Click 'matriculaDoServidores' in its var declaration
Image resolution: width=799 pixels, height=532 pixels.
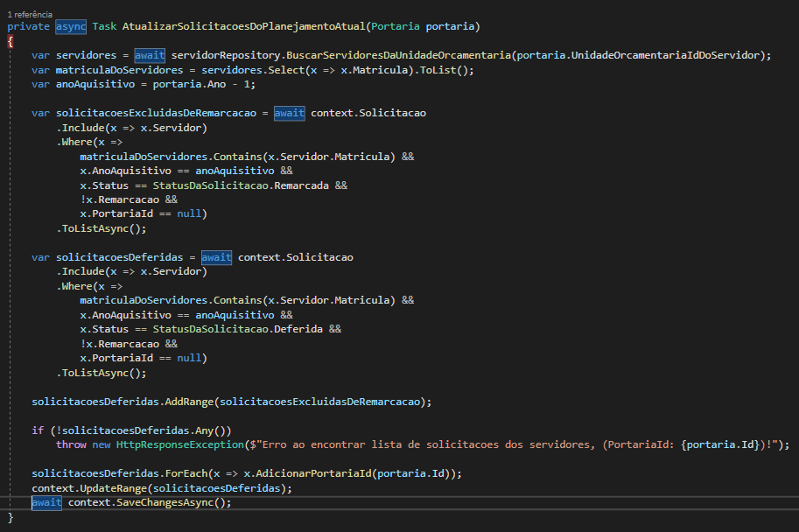pyautogui.click(x=119, y=70)
